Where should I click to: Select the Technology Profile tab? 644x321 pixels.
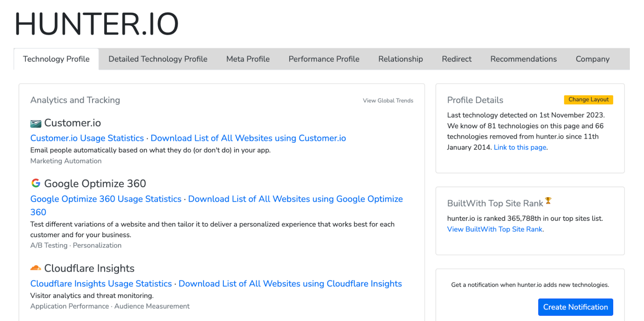point(56,59)
